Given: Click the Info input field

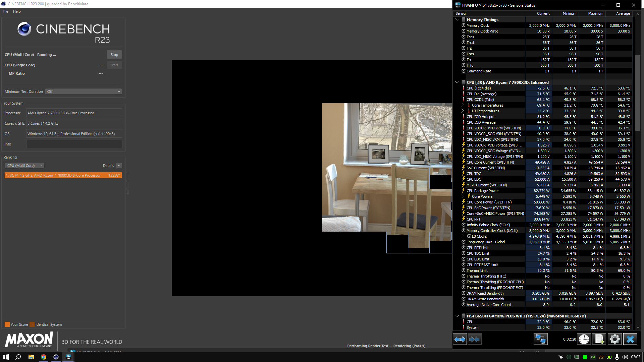Looking at the screenshot, I should [x=74, y=144].
